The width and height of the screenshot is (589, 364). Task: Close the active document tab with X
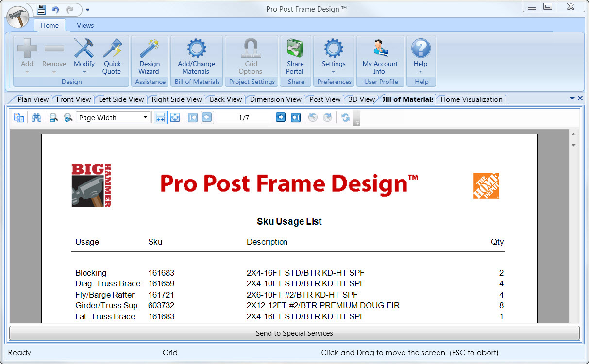coord(580,99)
